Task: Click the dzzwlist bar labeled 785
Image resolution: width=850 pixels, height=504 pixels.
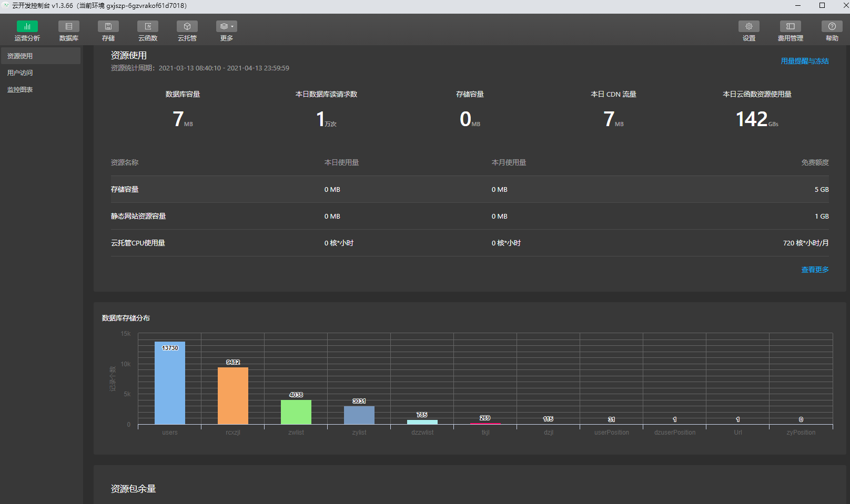Action: [422, 422]
